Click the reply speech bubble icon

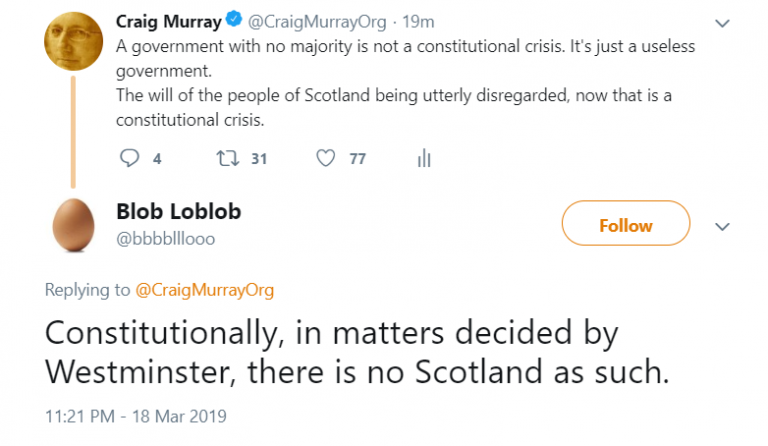point(129,158)
